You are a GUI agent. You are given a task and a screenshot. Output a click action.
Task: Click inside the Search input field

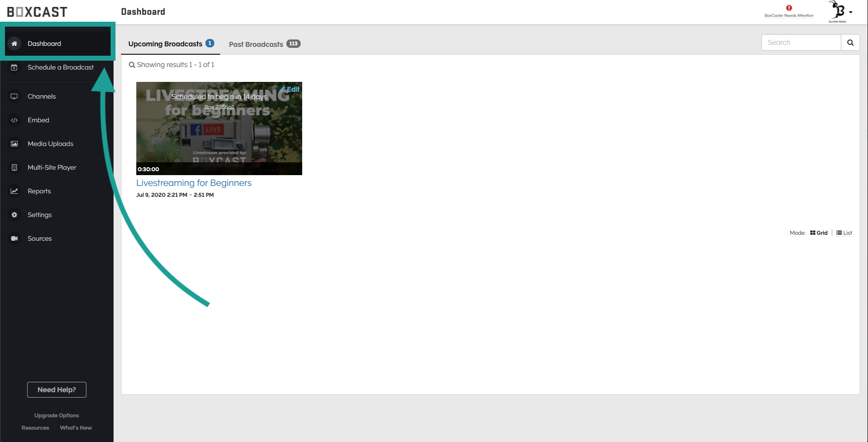click(x=801, y=42)
